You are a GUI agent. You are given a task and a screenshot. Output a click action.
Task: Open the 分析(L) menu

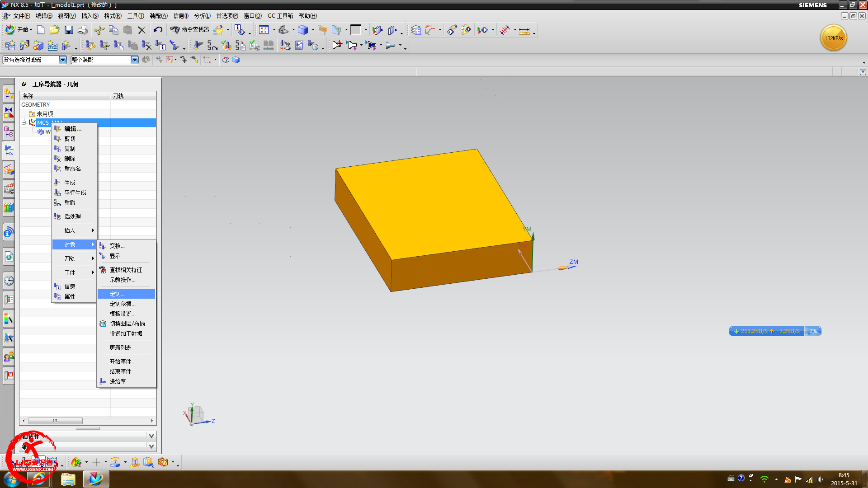202,16
